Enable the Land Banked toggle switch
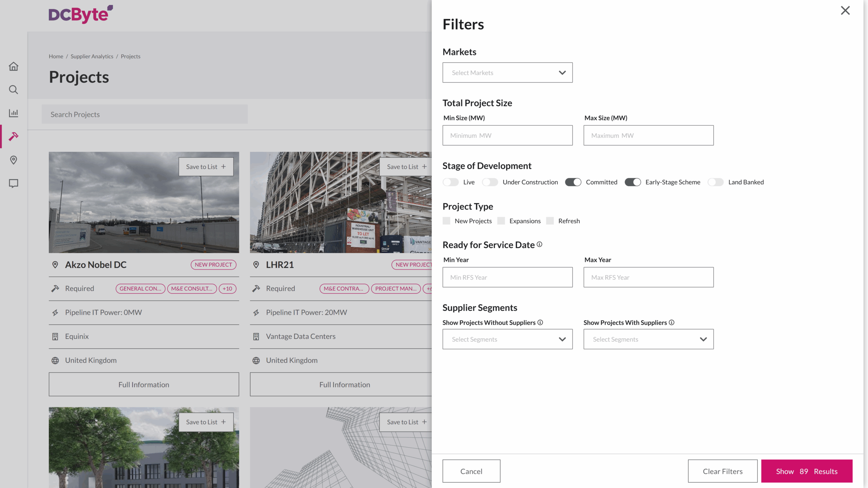Viewport: 868px width, 488px height. (x=715, y=182)
